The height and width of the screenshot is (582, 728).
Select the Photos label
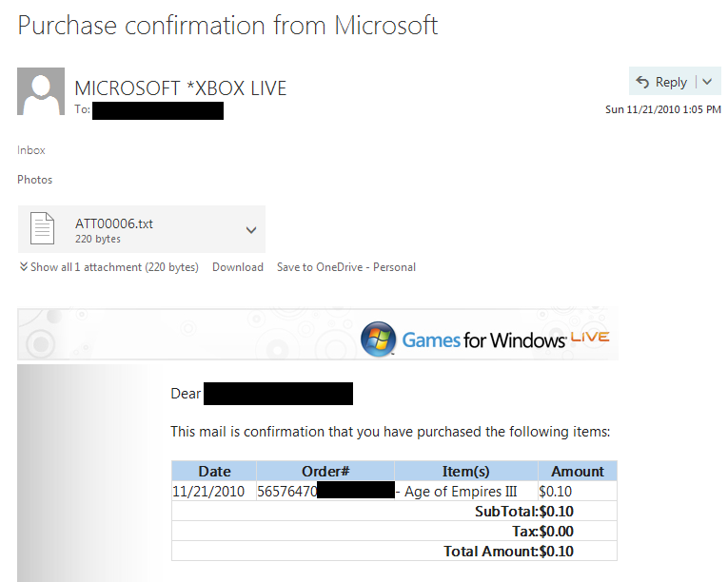(x=35, y=180)
